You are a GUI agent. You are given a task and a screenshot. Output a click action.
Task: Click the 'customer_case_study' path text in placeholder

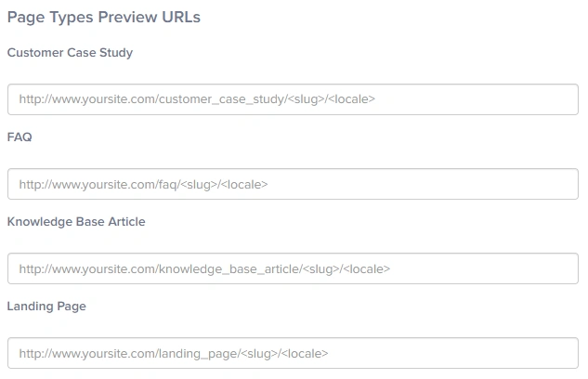(221, 99)
